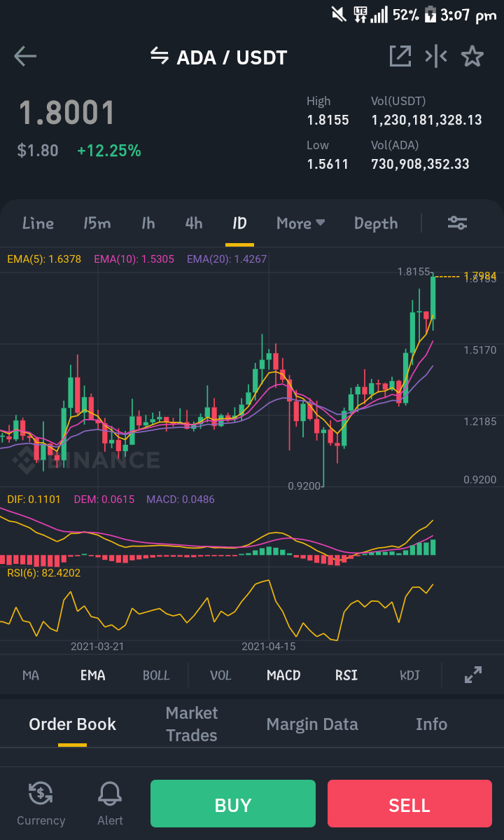The image size is (504, 840).
Task: Tap the split-view compare icon
Action: tap(436, 56)
